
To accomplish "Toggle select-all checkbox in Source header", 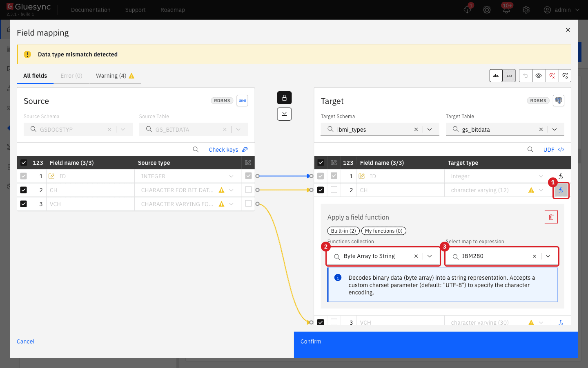I will point(24,163).
